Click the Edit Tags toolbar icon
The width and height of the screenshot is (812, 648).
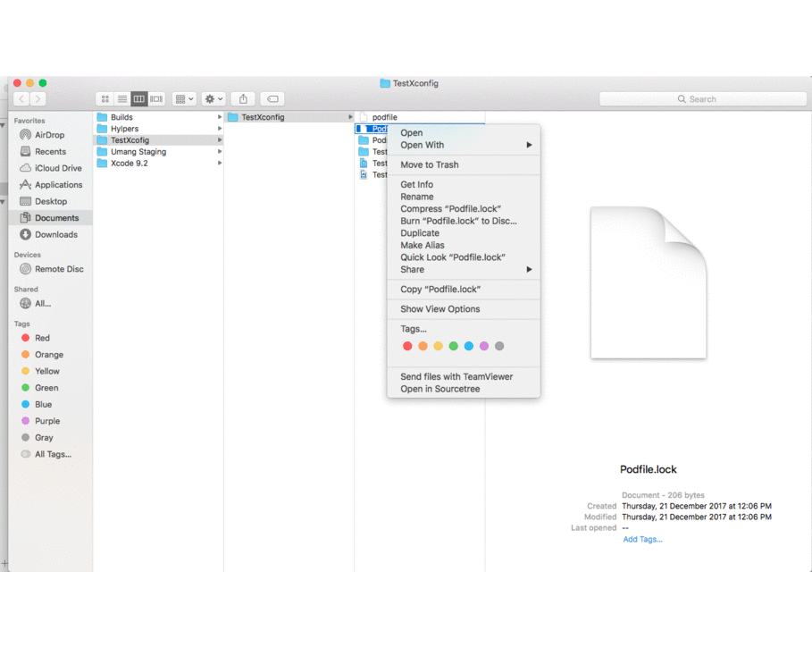pyautogui.click(x=272, y=98)
